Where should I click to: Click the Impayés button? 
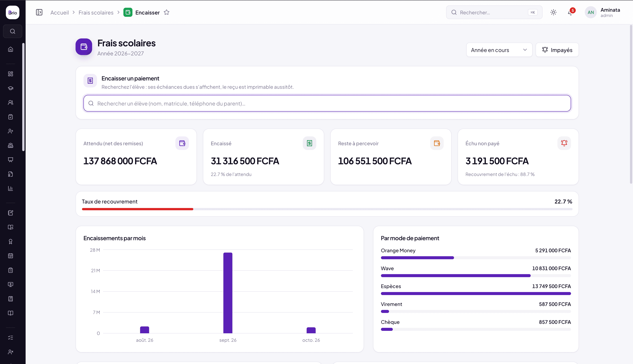[557, 50]
